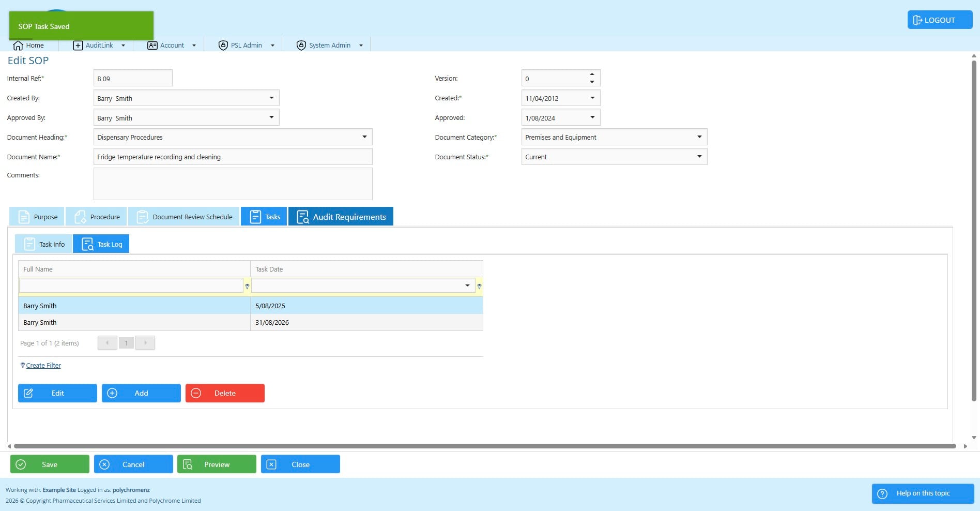Click the red Delete button
This screenshot has height=511, width=980.
(x=225, y=393)
